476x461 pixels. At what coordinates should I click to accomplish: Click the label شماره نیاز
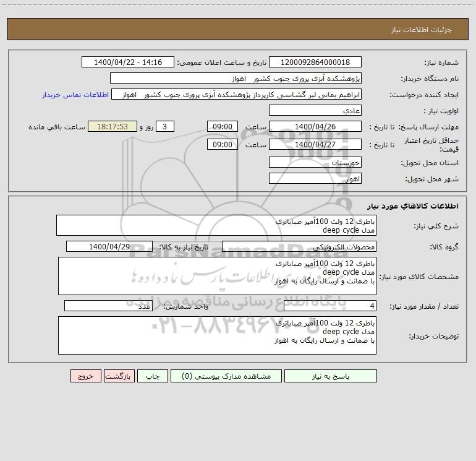pos(441,62)
